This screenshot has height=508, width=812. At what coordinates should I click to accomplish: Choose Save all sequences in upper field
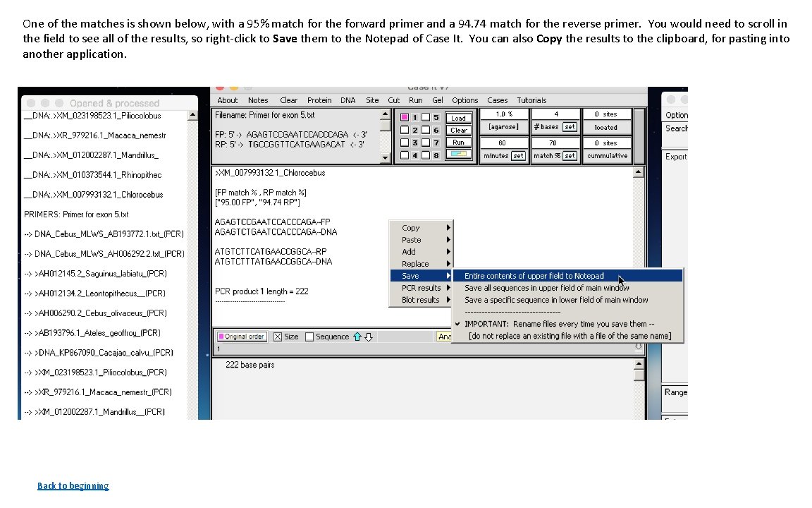pos(567,288)
